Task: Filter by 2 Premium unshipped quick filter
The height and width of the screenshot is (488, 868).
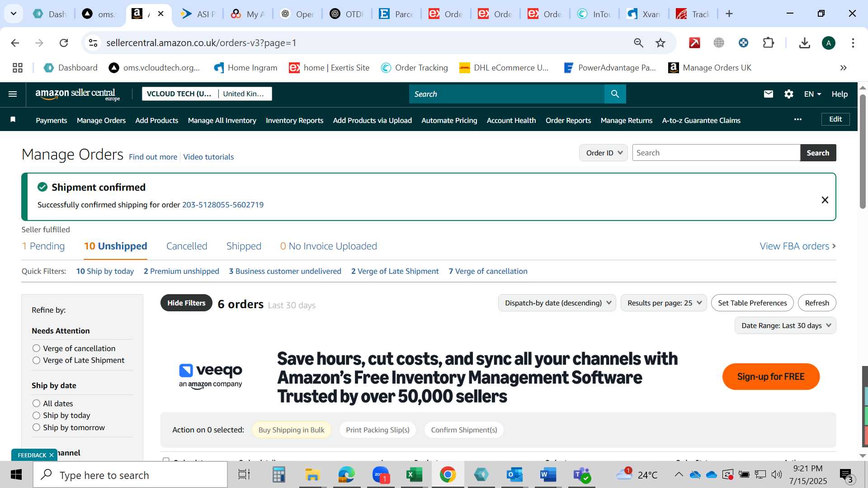Action: [181, 271]
